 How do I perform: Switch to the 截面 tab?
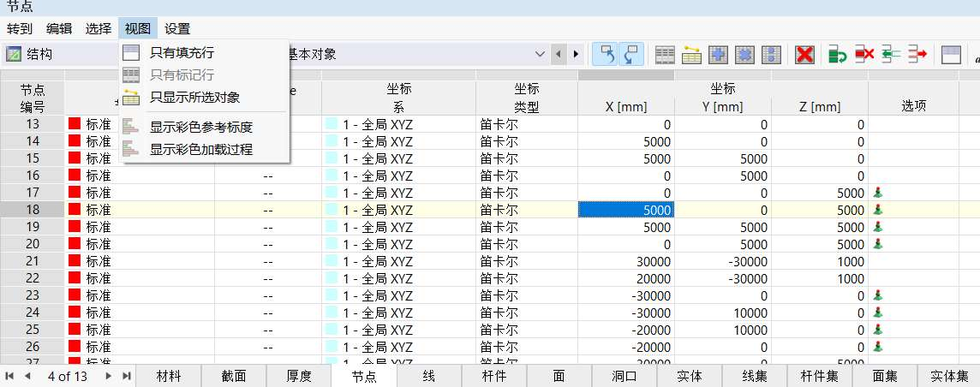(234, 377)
